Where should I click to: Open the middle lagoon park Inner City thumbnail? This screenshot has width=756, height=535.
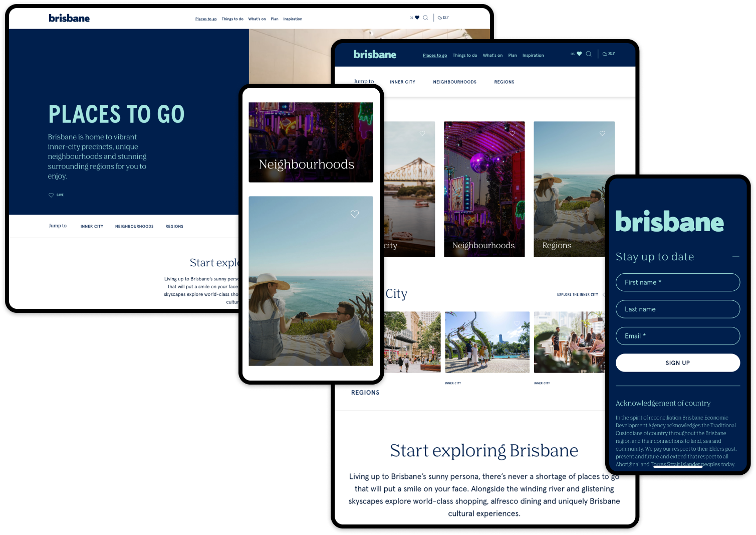point(487,342)
